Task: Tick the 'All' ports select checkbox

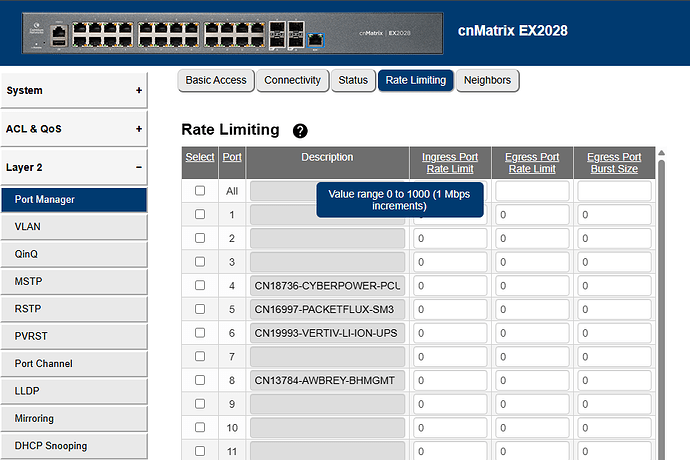Action: (200, 190)
